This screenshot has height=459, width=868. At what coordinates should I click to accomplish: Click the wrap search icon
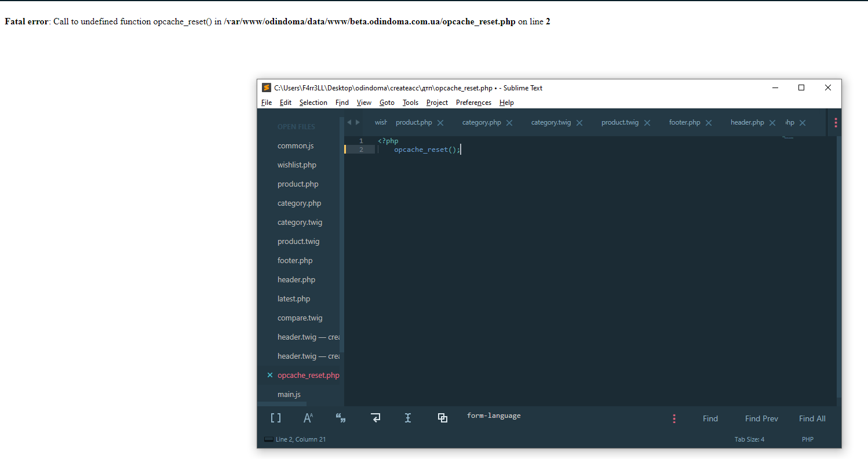[375, 418]
